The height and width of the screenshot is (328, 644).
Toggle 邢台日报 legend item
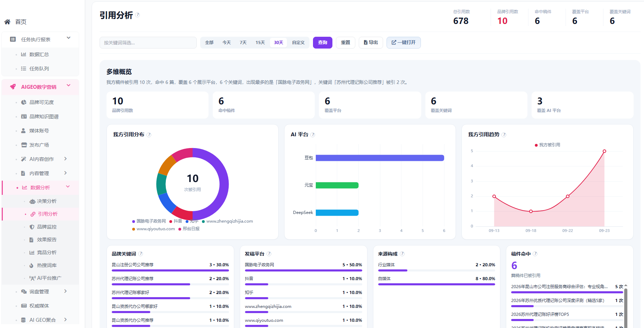(189, 229)
